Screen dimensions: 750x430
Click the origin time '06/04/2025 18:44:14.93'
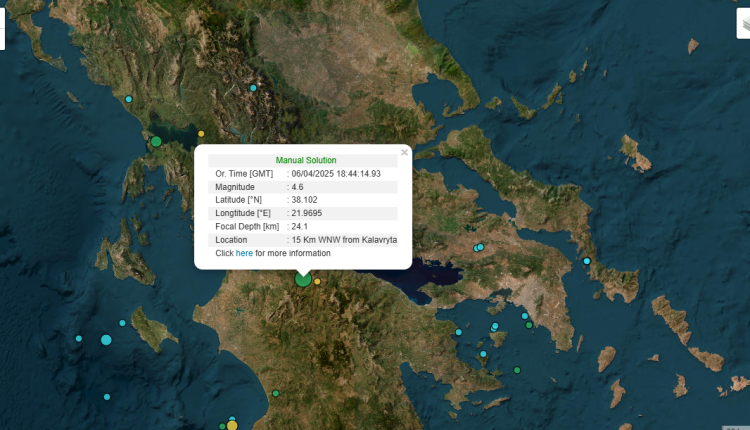click(336, 174)
